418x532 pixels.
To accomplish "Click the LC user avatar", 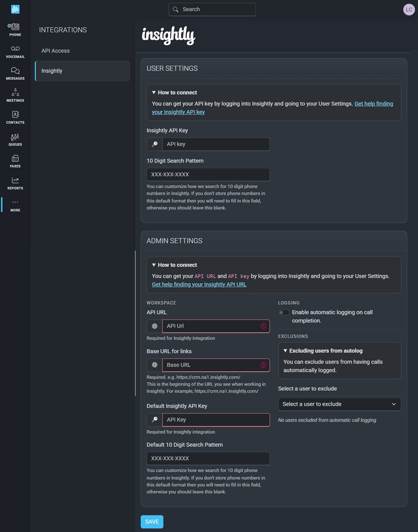I will 409,9.
